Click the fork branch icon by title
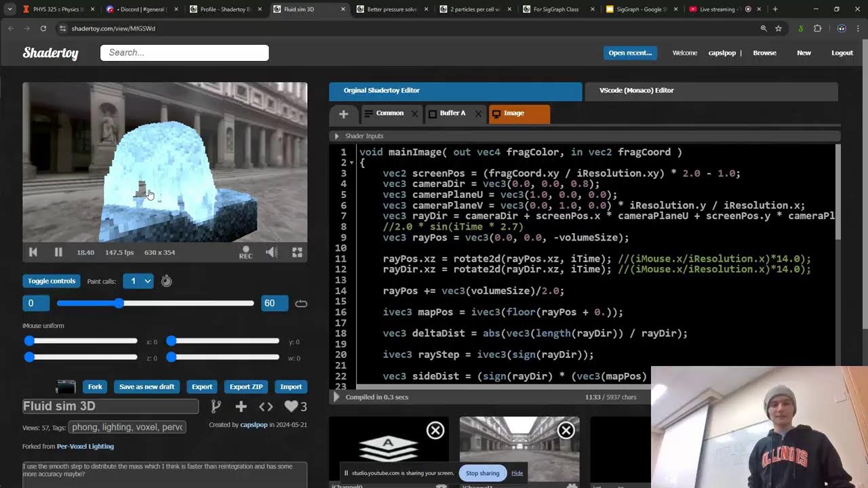The width and height of the screenshot is (868, 488). tap(216, 406)
